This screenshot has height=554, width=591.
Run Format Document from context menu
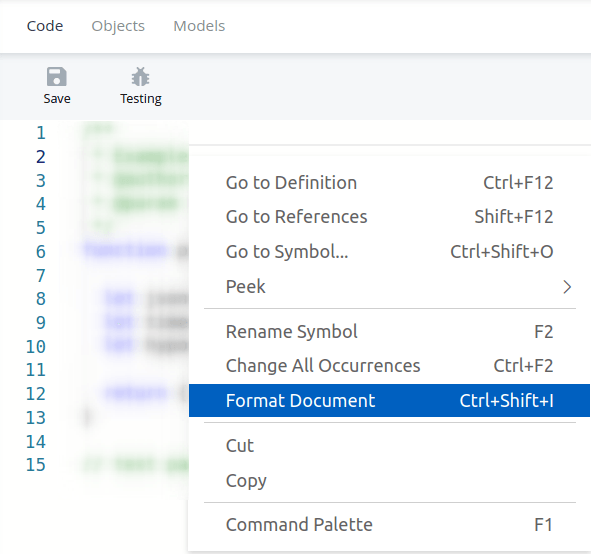point(389,400)
